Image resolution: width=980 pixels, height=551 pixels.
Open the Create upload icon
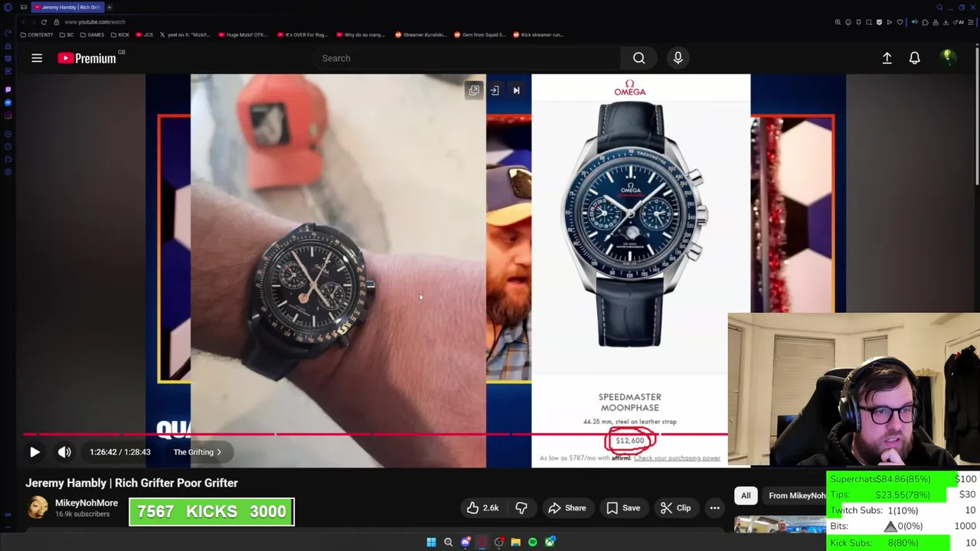(x=887, y=58)
